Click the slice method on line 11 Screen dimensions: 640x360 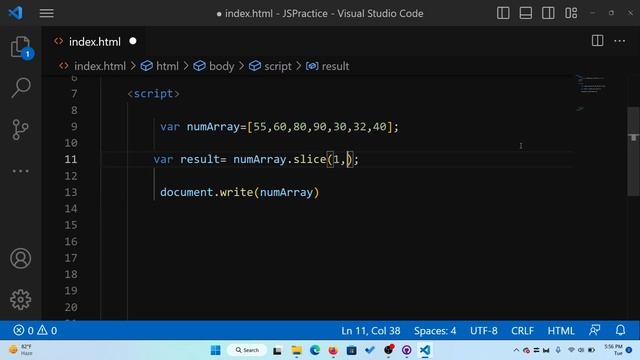click(x=309, y=159)
